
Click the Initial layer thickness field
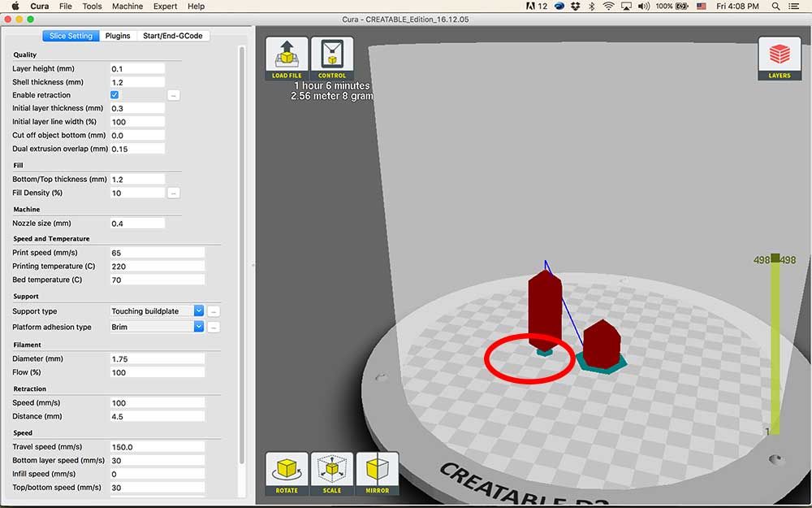point(137,108)
